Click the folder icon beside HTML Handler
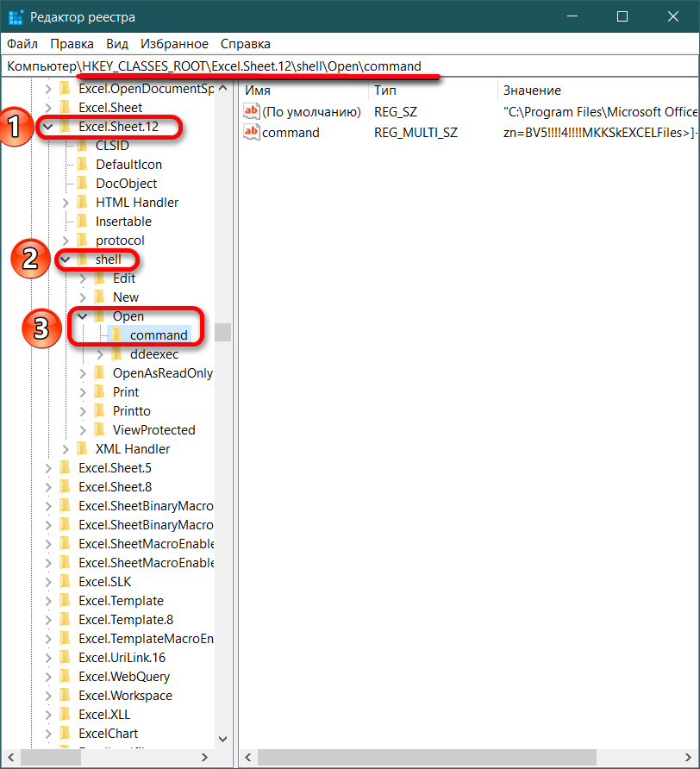Screen dimensions: 700x769 (x=83, y=202)
